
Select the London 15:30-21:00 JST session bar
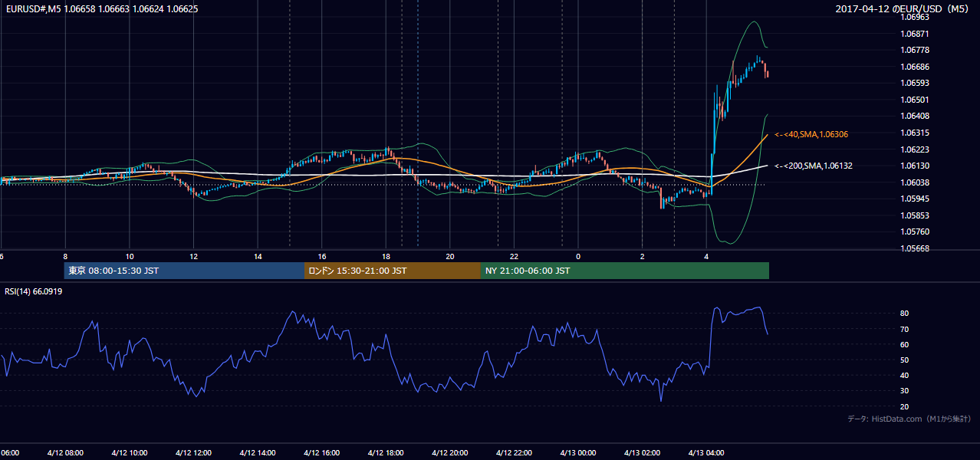(393, 271)
